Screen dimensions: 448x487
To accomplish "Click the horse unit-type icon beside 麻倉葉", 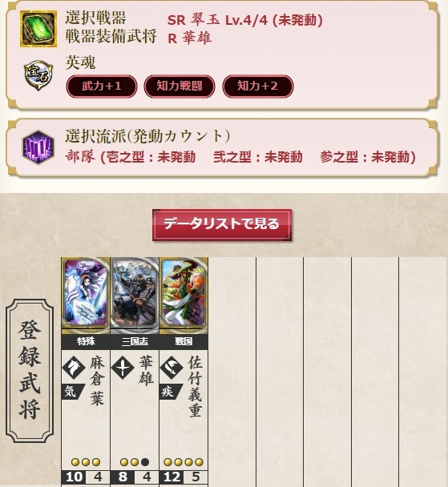I will pyautogui.click(x=74, y=368).
